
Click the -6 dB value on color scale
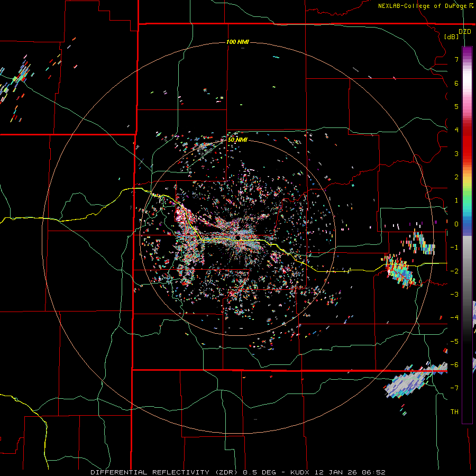(454, 365)
